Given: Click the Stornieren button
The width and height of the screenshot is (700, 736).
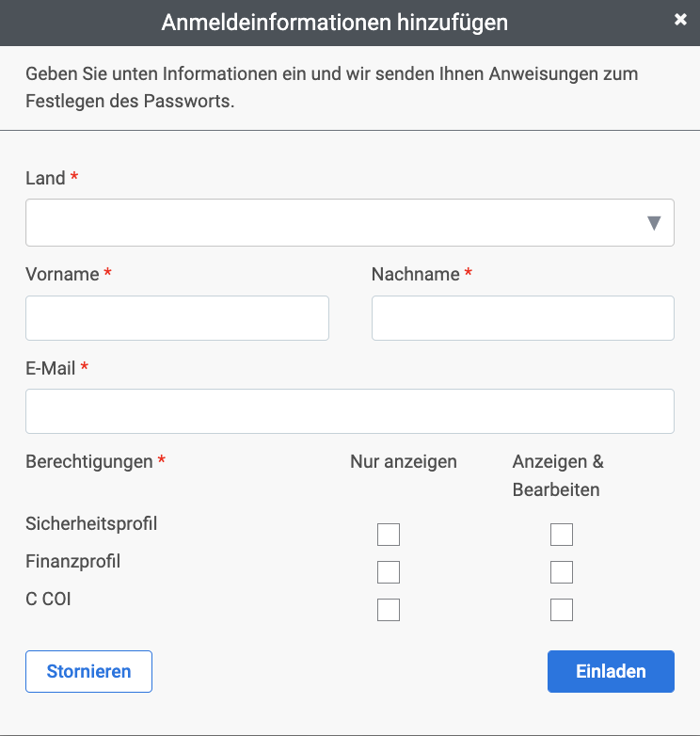Looking at the screenshot, I should [x=88, y=671].
